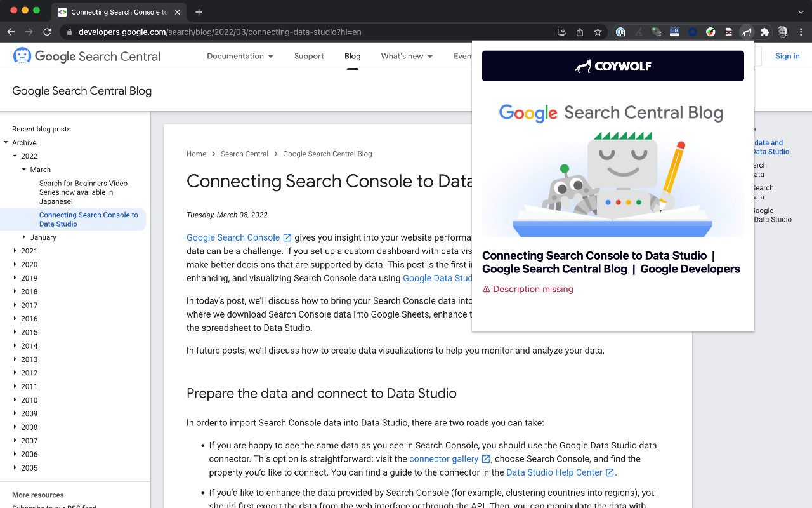Reload the page
This screenshot has width=812, height=508.
tap(47, 32)
